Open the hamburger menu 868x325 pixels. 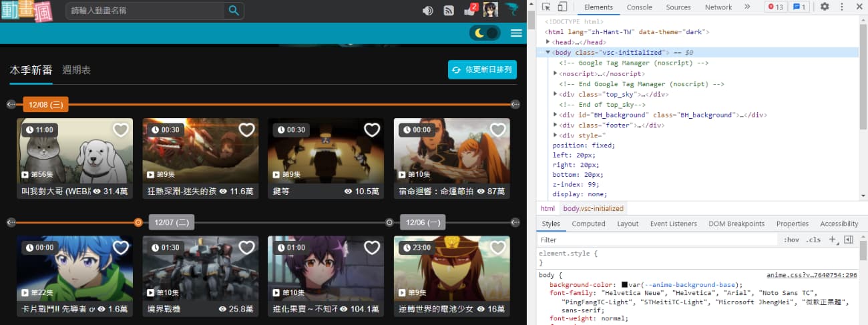(x=516, y=33)
